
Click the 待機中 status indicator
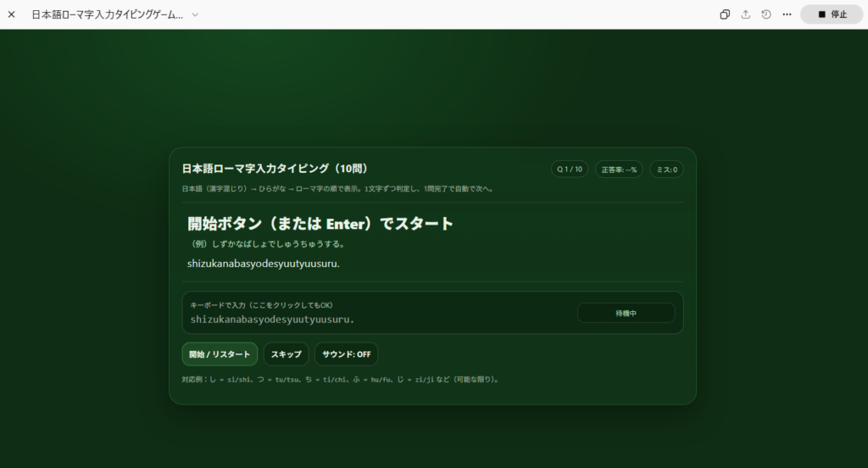click(626, 313)
